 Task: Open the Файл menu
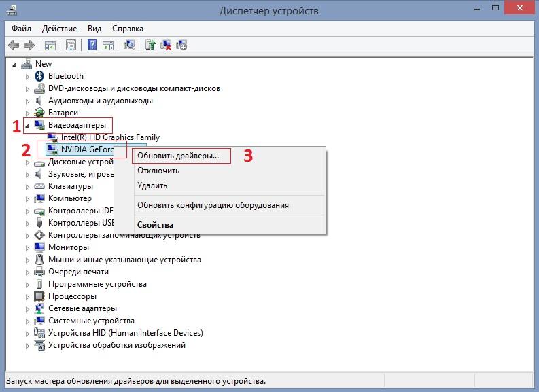21,29
